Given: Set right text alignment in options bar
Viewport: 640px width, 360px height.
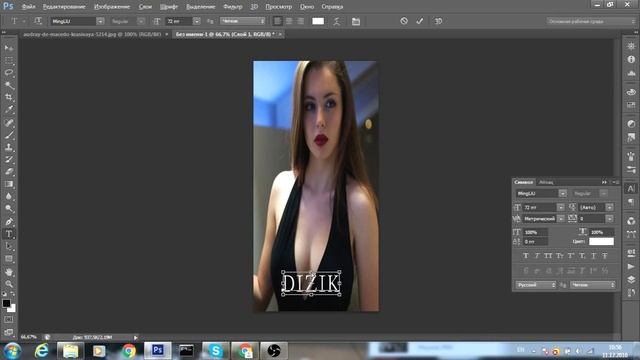Looking at the screenshot, I should click(300, 21).
